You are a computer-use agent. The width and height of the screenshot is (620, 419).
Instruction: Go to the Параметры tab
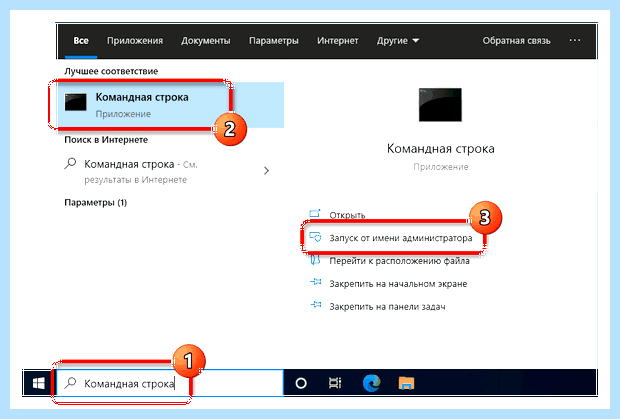(274, 41)
